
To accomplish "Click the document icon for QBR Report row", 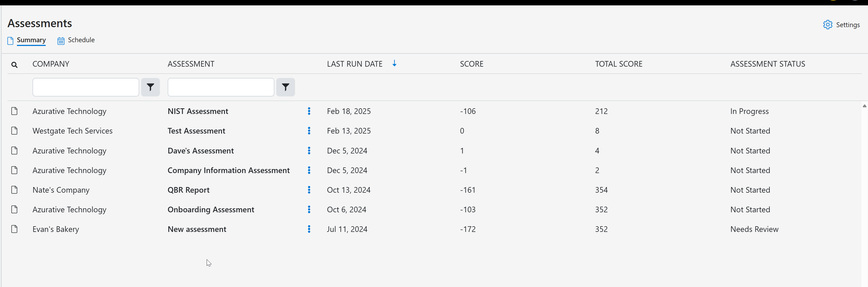I will click(14, 190).
